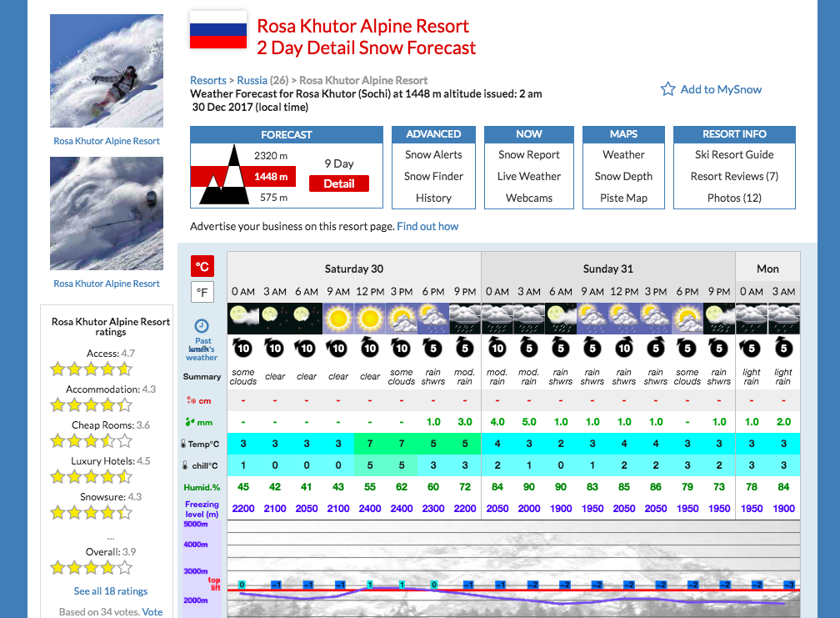Click Saturday 0 AM wind speed icon

242,348
